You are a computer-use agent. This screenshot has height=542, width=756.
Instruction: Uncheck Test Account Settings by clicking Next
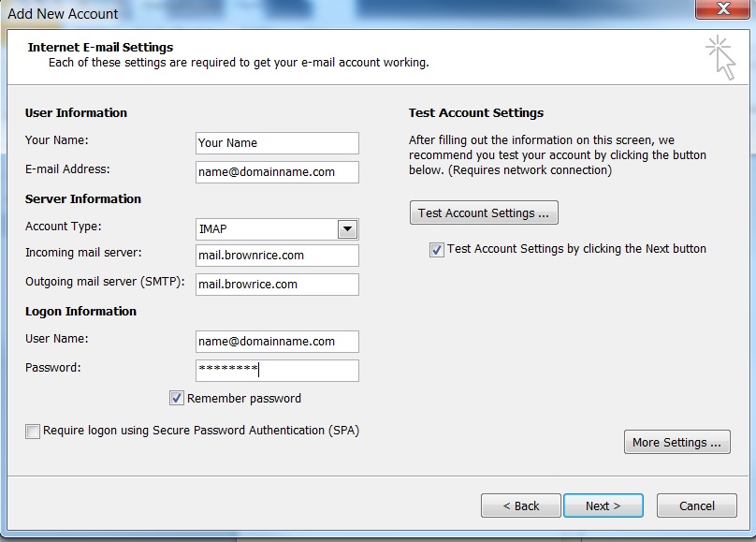(x=436, y=250)
